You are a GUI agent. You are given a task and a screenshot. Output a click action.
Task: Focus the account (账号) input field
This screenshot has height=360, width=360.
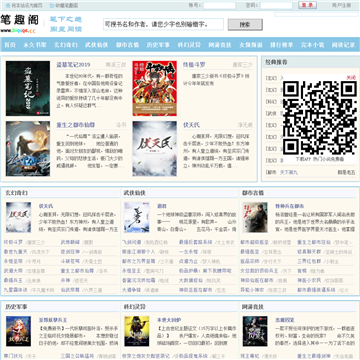tap(219, 5)
